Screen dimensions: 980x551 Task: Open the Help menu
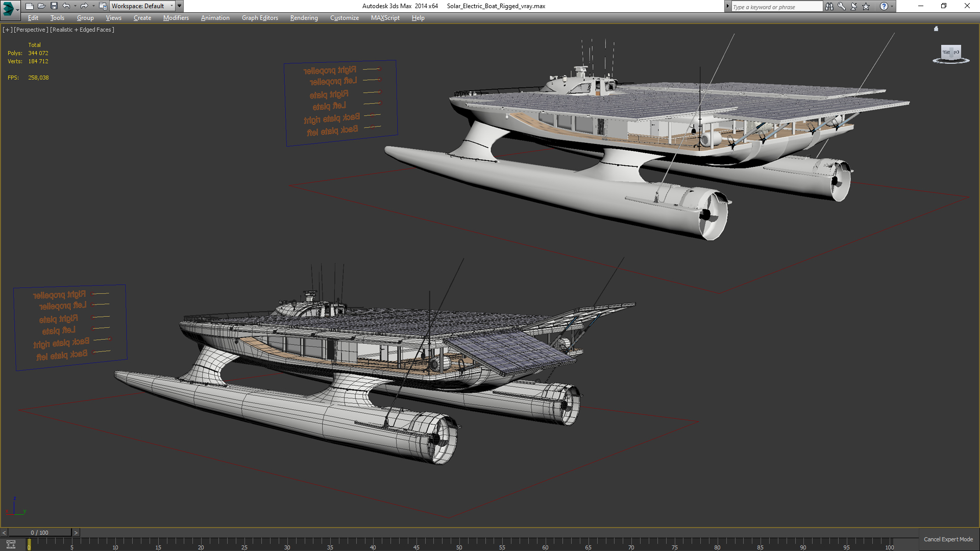point(418,18)
